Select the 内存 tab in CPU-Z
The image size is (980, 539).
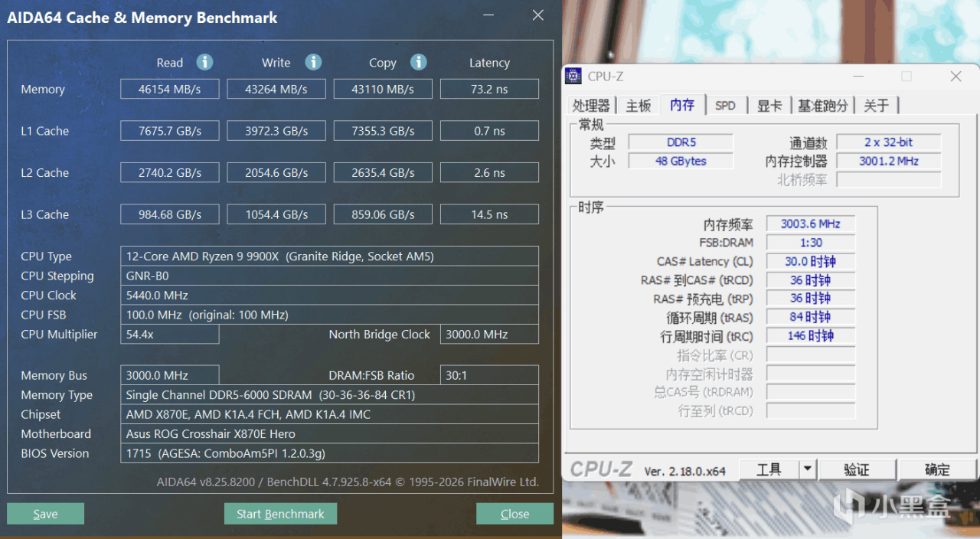(681, 105)
